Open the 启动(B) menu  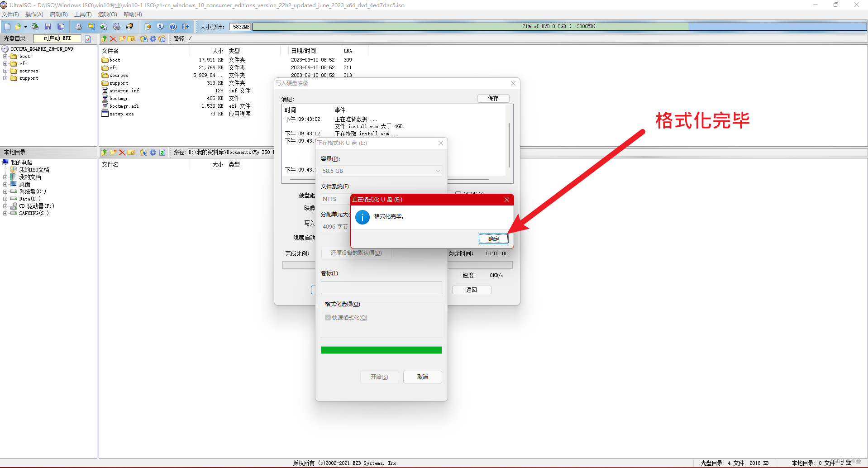(x=59, y=14)
